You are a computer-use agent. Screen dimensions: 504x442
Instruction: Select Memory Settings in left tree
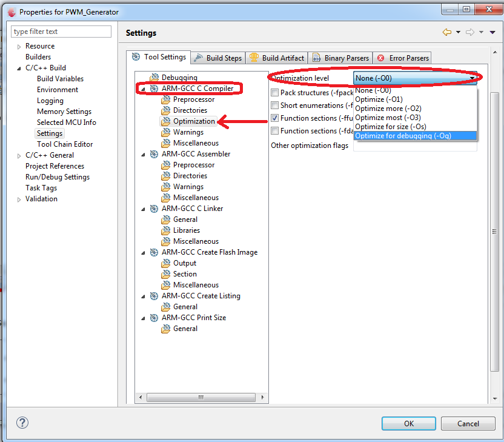point(64,112)
